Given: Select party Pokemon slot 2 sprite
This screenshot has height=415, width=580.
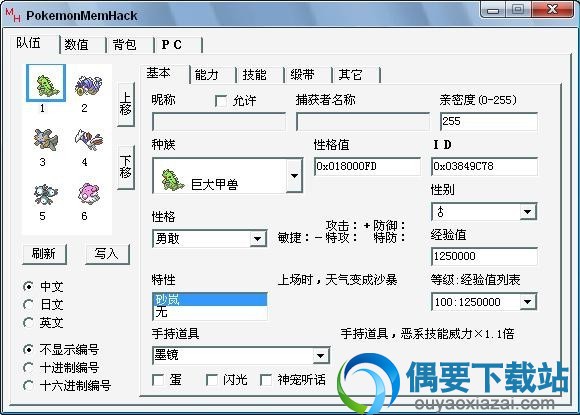Looking at the screenshot, I should click(x=88, y=85).
